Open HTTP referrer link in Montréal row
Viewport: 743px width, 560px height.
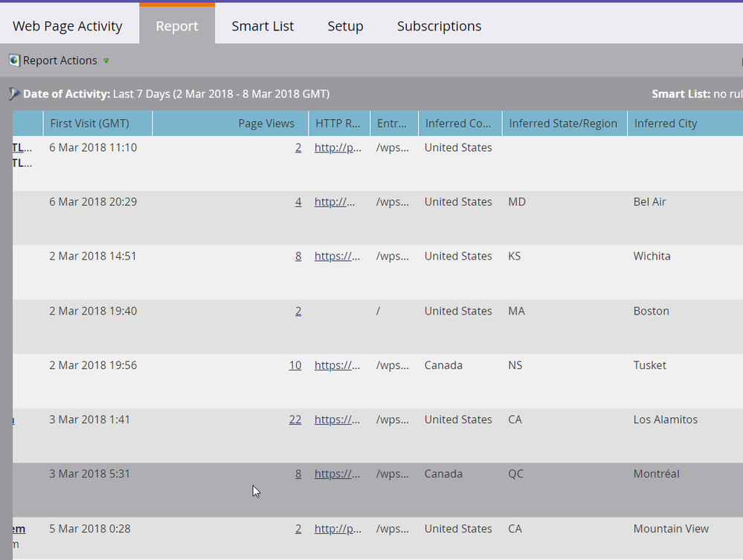(x=337, y=474)
